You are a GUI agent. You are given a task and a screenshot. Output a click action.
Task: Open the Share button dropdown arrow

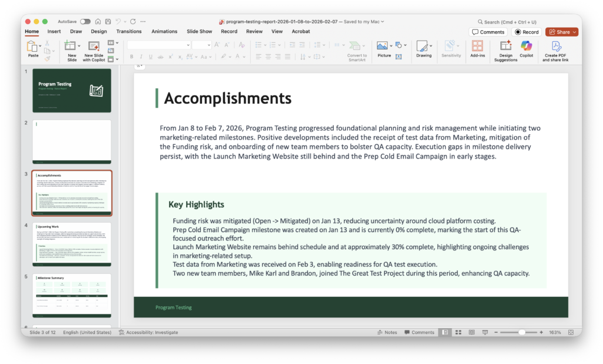point(575,32)
